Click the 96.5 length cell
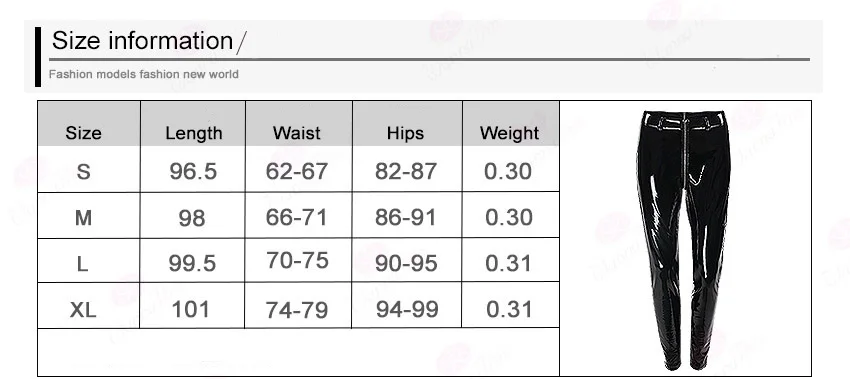850x379 pixels. 193,171
